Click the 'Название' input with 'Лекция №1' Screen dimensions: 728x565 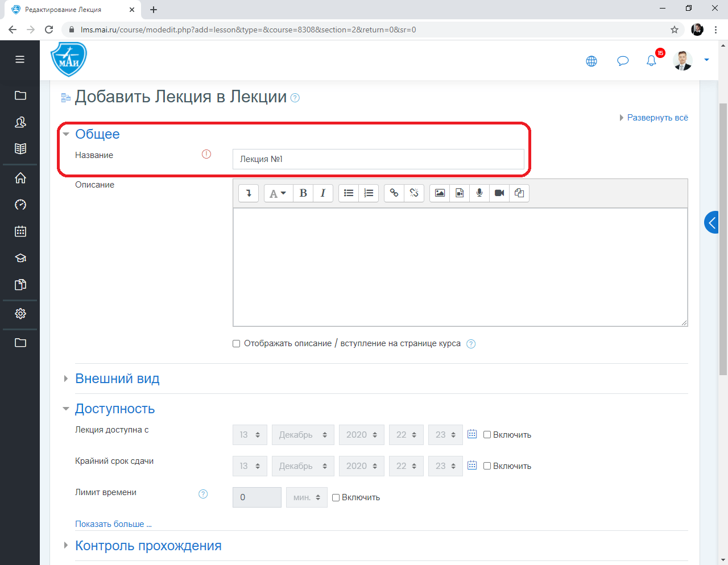tap(378, 159)
